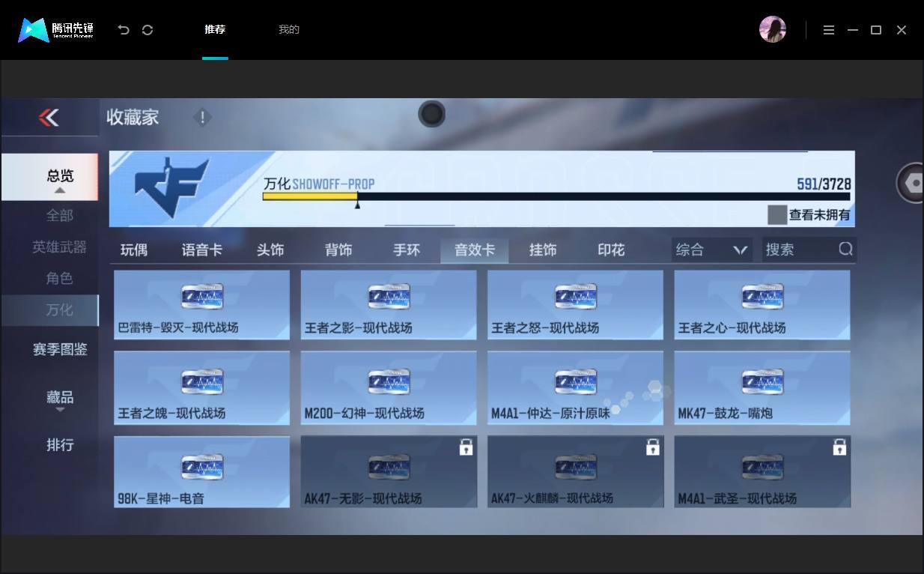Image resolution: width=924 pixels, height=574 pixels.
Task: Click the lock icon on M4A1-武圣 card
Action: 839,447
